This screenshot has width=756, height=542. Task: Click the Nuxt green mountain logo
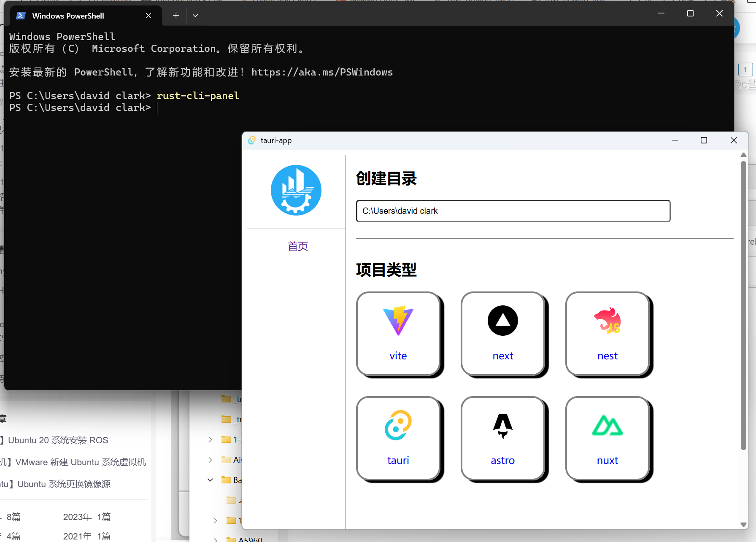pyautogui.click(x=607, y=426)
